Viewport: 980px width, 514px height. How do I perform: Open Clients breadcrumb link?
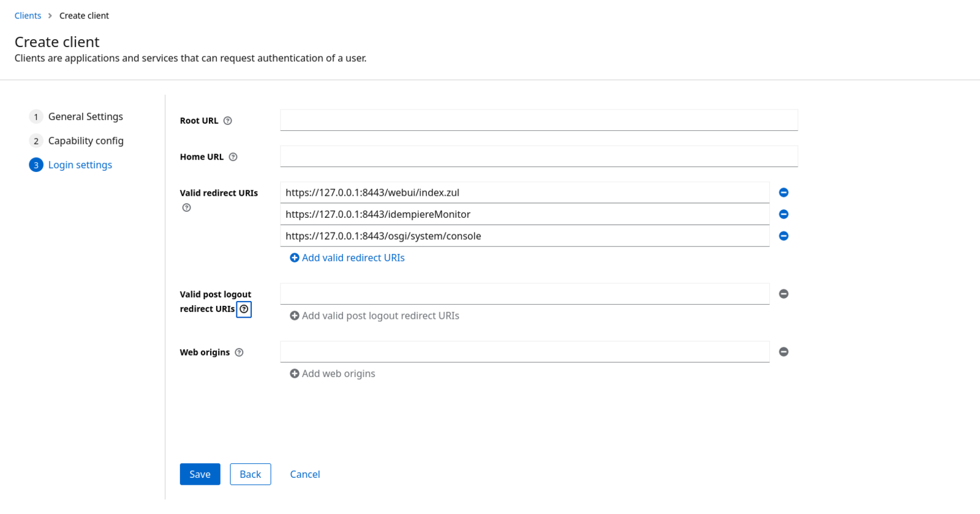point(28,16)
